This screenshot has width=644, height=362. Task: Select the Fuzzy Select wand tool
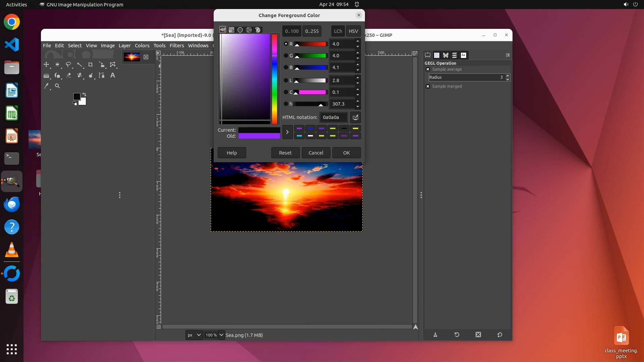(79, 64)
